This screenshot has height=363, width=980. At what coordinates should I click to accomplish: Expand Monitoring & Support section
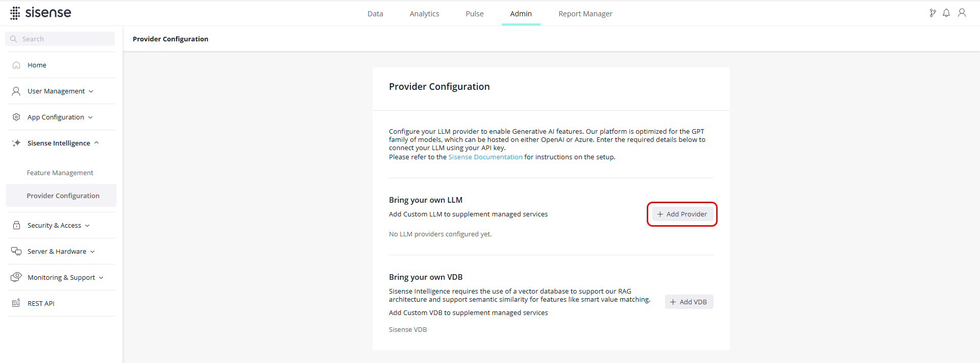(101, 278)
